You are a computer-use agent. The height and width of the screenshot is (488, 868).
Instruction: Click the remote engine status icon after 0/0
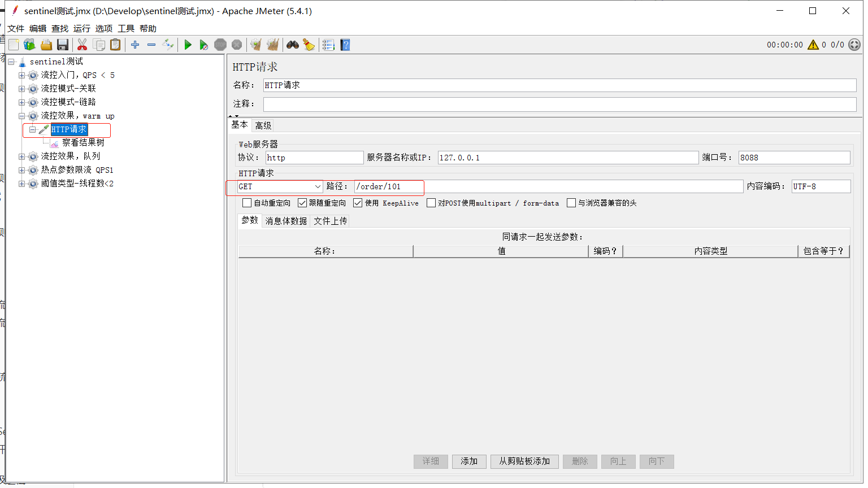(x=854, y=45)
